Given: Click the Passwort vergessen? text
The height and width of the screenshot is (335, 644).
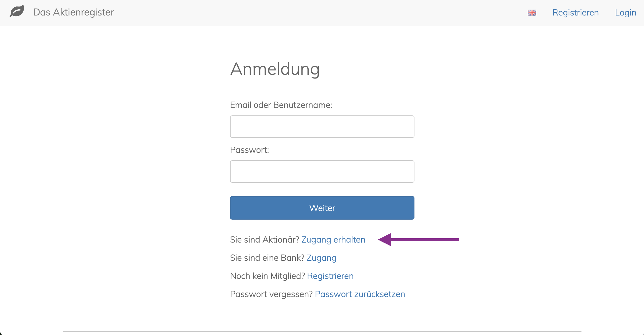Looking at the screenshot, I should point(271,294).
